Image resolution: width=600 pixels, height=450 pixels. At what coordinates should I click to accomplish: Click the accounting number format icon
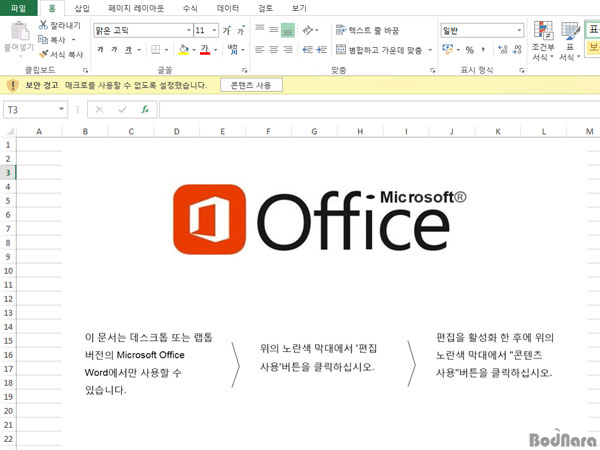(x=447, y=49)
